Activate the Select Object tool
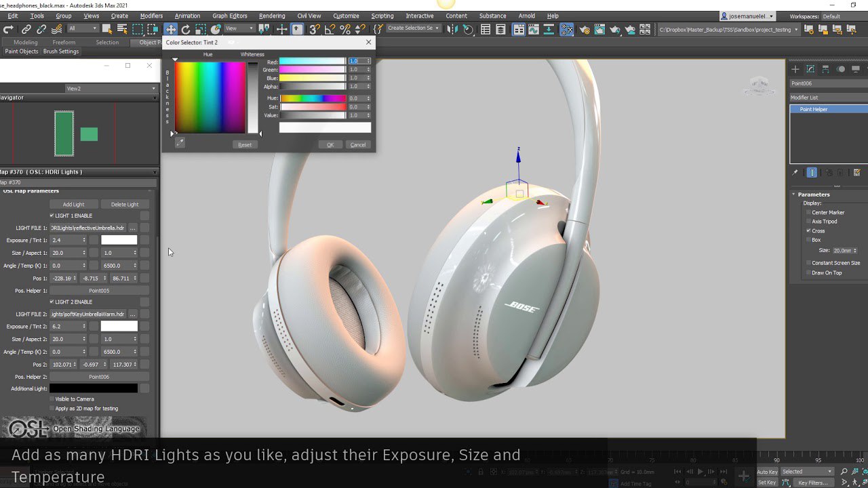This screenshot has width=868, height=488. coord(107,29)
